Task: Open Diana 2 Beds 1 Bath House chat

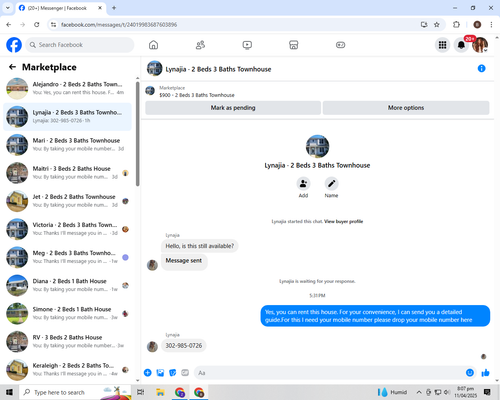Action: click(x=68, y=285)
